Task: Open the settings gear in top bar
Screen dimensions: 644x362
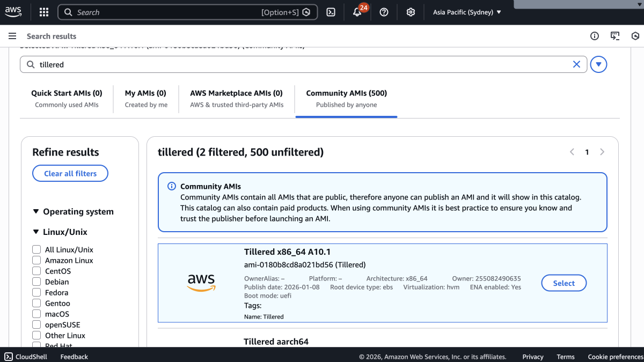Action: point(411,12)
